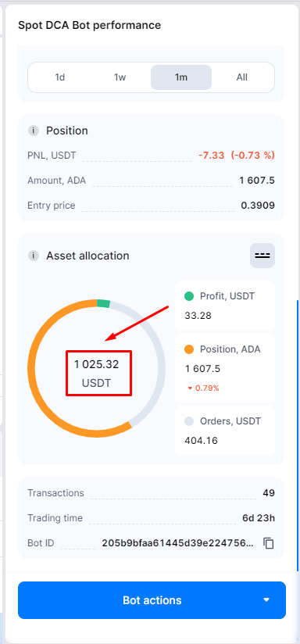Click the Position info icon
The width and height of the screenshot is (300, 644).
point(34,131)
